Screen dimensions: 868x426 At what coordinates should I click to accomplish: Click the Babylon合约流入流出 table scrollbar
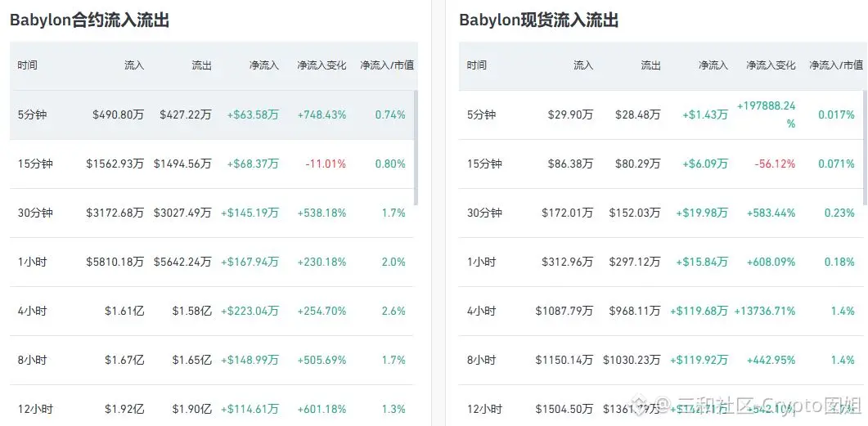tap(416, 148)
